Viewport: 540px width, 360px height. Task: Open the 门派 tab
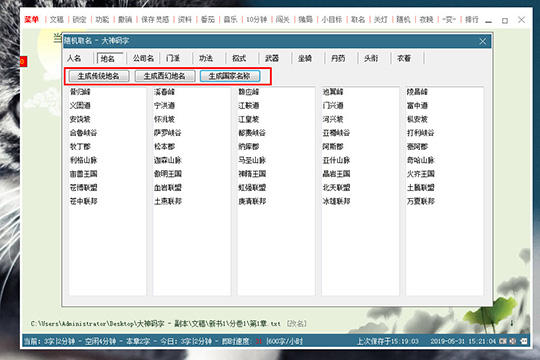click(173, 58)
